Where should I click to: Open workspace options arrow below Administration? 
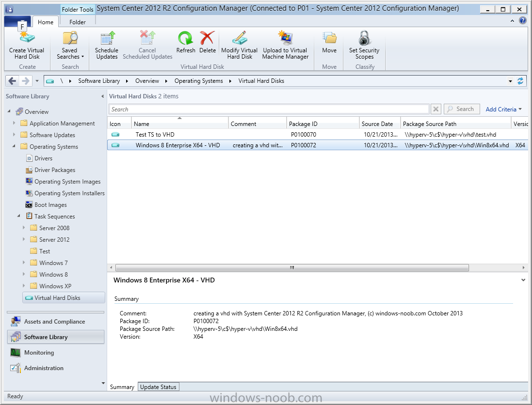pyautogui.click(x=103, y=383)
